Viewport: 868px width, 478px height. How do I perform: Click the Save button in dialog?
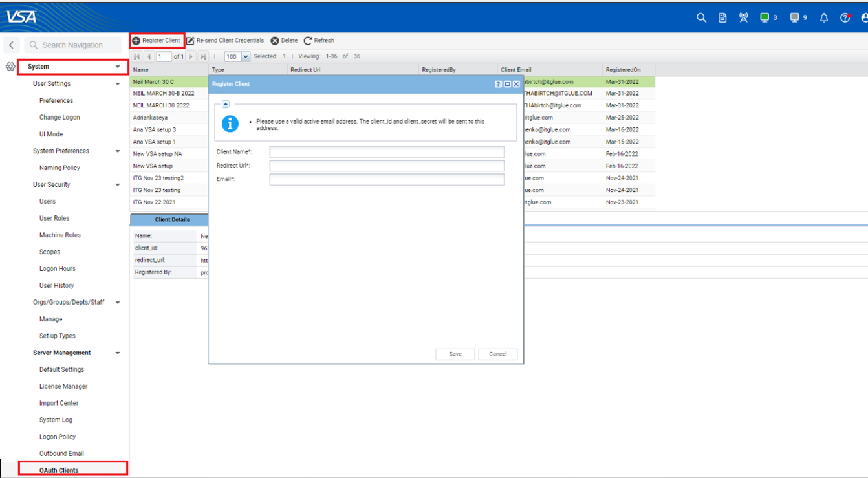[455, 354]
